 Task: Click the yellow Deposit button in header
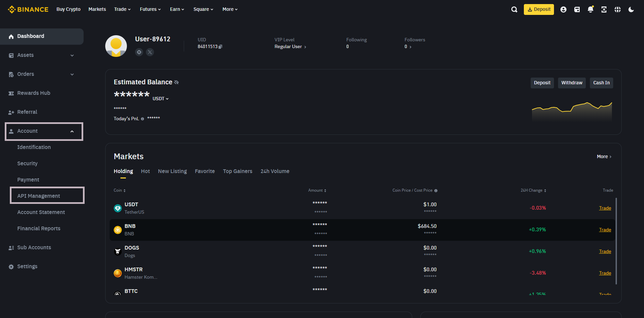pyautogui.click(x=539, y=9)
